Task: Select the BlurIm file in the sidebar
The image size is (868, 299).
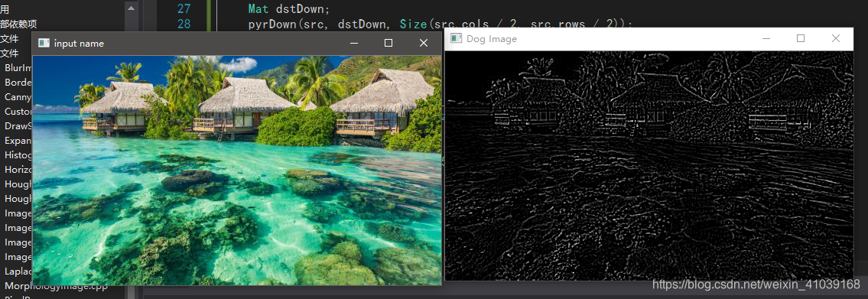Action: (x=18, y=67)
